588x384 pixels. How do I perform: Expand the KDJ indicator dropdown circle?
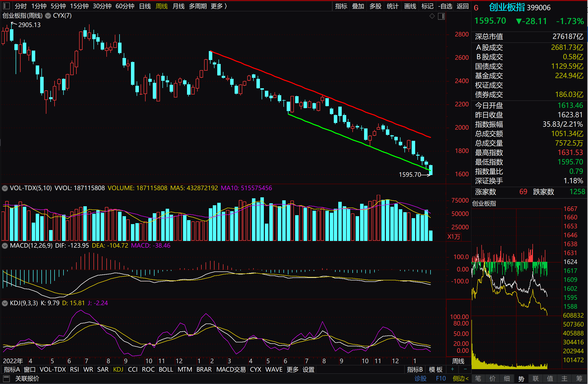pyautogui.click(x=5, y=303)
